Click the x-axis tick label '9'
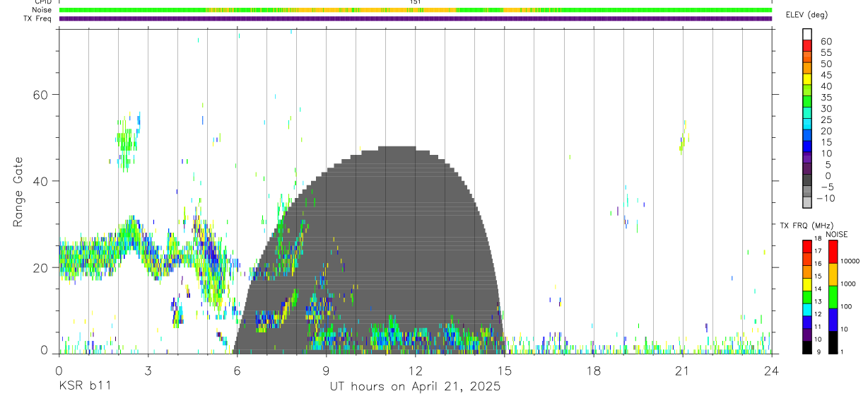Image resolution: width=868 pixels, height=401 pixels. (x=326, y=370)
